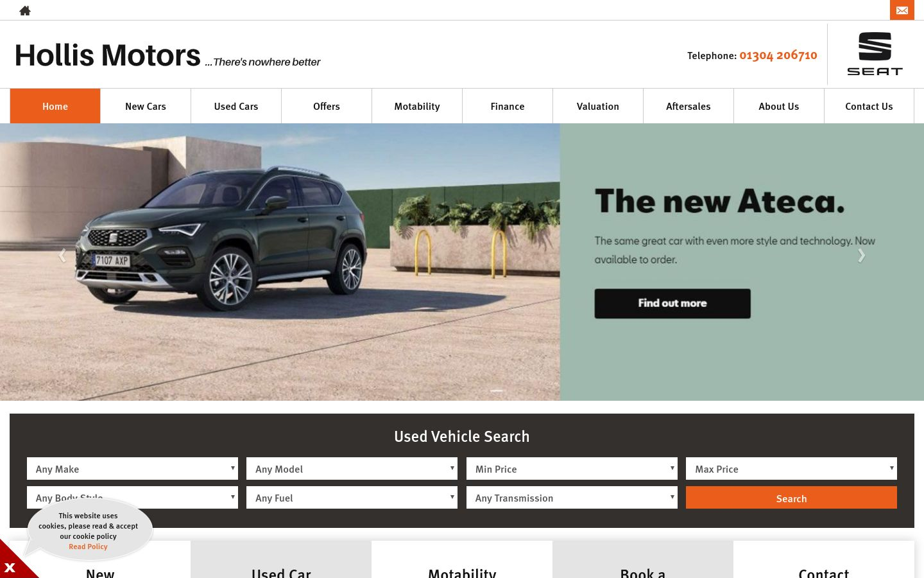Image resolution: width=924 pixels, height=578 pixels.
Task: Click the orange Search button
Action: pos(791,498)
